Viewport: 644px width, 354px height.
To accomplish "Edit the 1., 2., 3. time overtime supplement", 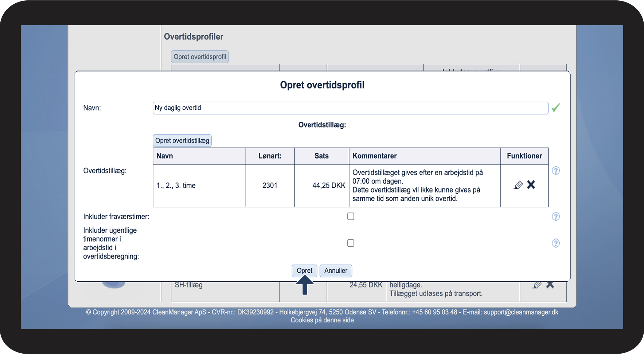I will pos(518,185).
